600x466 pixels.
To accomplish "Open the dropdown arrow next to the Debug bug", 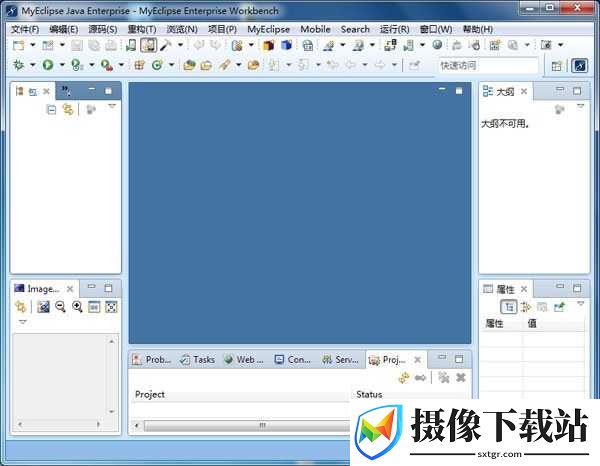I will 33,65.
